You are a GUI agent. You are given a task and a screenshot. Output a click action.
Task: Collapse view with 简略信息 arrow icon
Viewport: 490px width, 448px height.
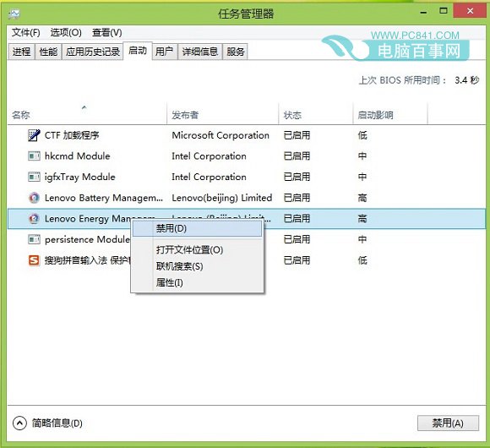coord(19,423)
